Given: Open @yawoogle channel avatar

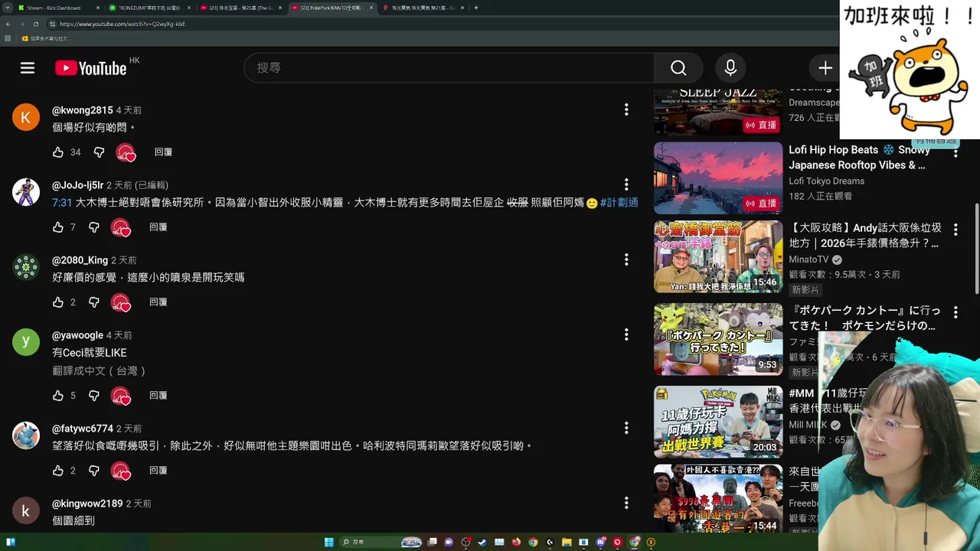Looking at the screenshot, I should point(26,342).
